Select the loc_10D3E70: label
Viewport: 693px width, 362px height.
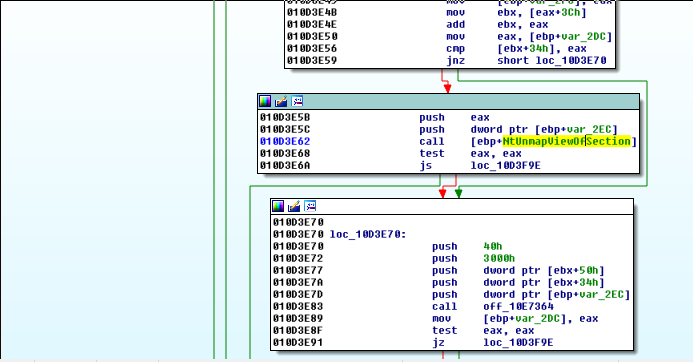(x=368, y=234)
